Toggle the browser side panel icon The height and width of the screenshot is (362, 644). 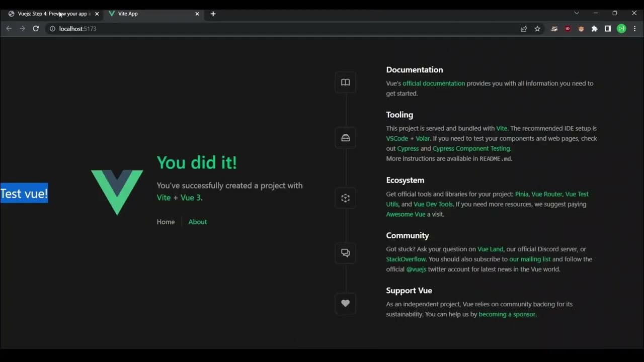pos(608,29)
